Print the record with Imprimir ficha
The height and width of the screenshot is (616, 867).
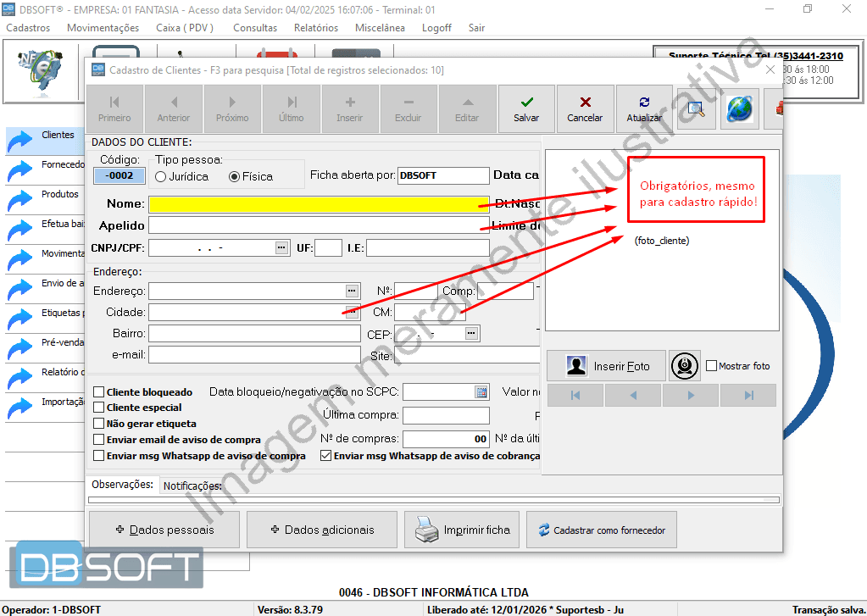[x=462, y=530]
